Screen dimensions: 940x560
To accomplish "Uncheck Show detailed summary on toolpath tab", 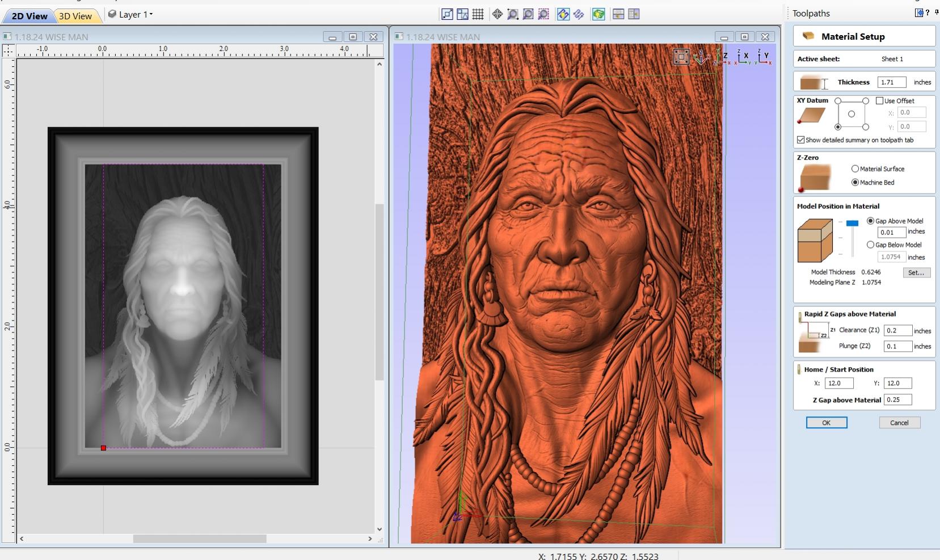I will pos(800,140).
